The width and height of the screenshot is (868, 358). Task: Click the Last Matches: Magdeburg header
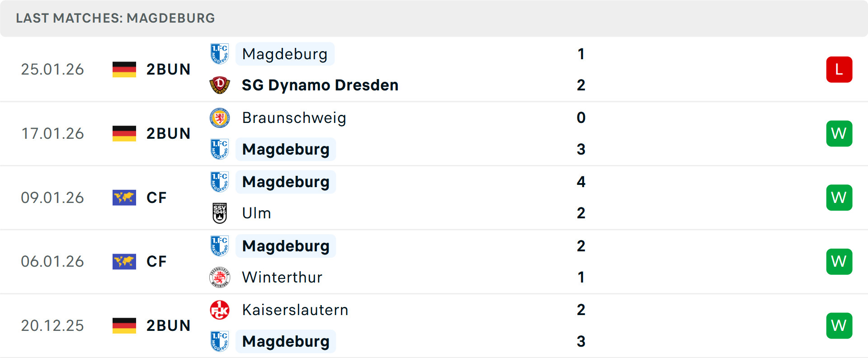click(115, 18)
